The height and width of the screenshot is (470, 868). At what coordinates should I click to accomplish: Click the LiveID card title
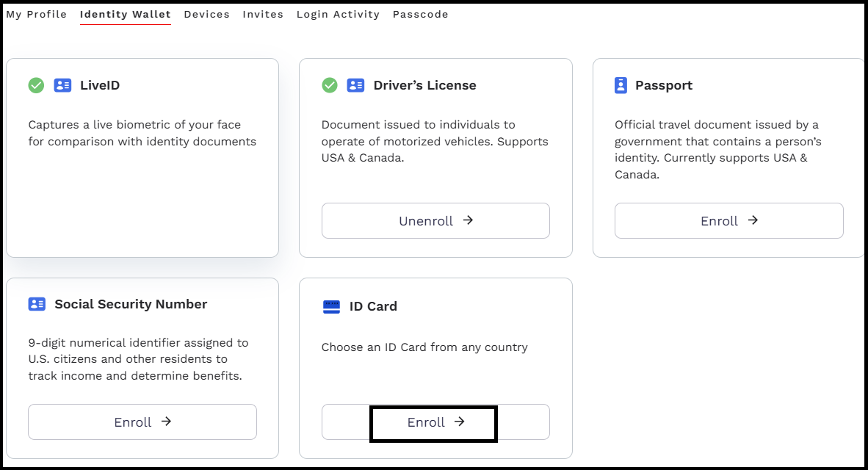pos(100,85)
